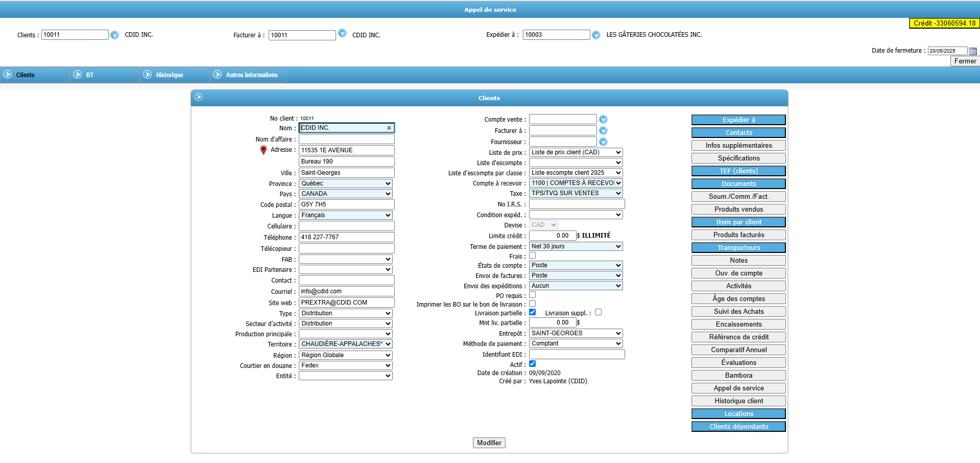The image size is (980, 463).
Task: Open the Âge des comptes button
Action: [738, 298]
